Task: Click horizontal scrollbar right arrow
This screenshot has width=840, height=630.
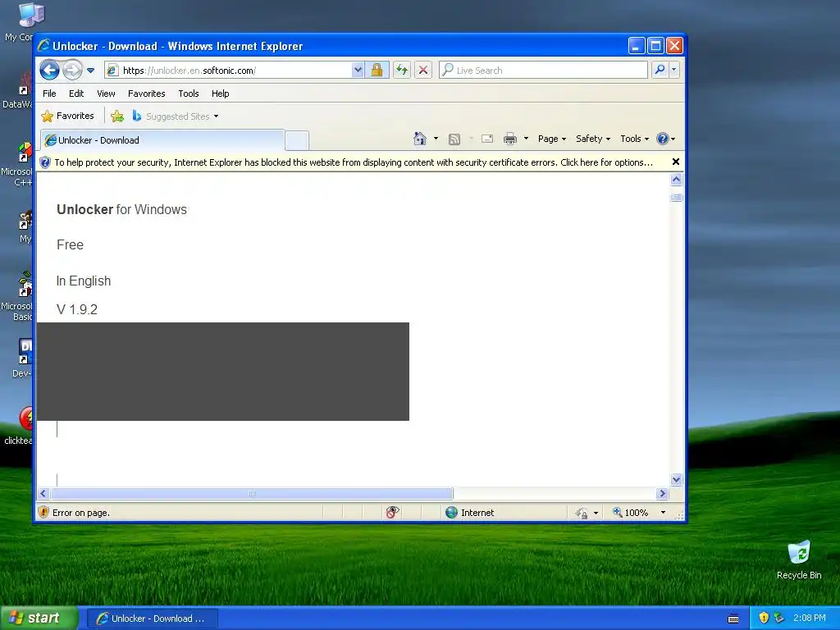Action: [662, 493]
